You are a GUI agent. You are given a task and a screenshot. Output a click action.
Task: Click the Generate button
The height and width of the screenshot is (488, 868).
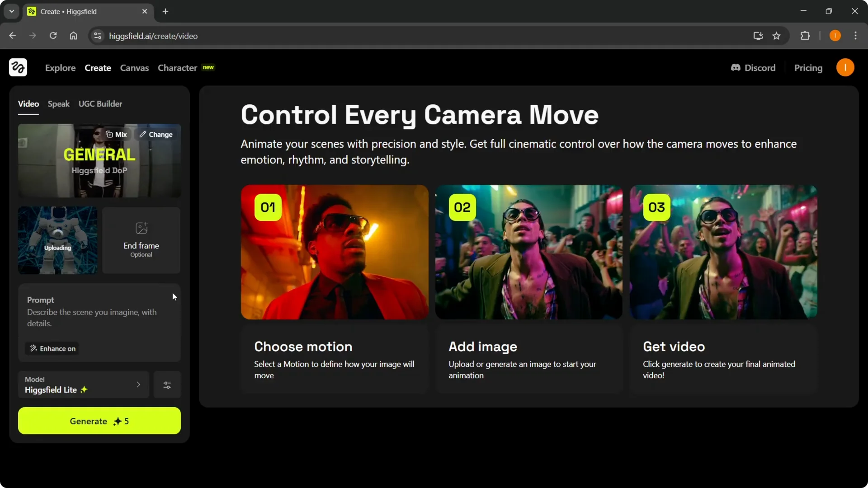tap(99, 421)
